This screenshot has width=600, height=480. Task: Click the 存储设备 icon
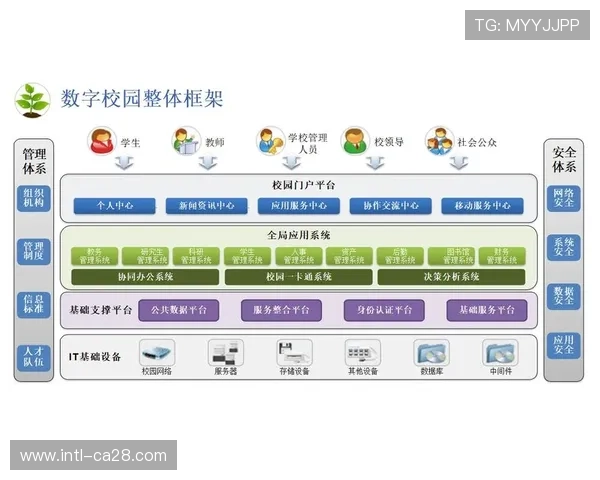point(294,352)
